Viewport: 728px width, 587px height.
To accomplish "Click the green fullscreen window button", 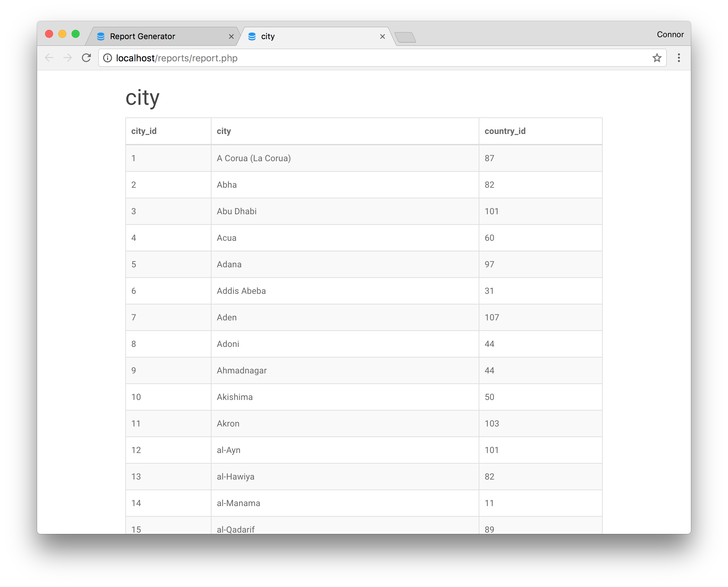I will 76,34.
